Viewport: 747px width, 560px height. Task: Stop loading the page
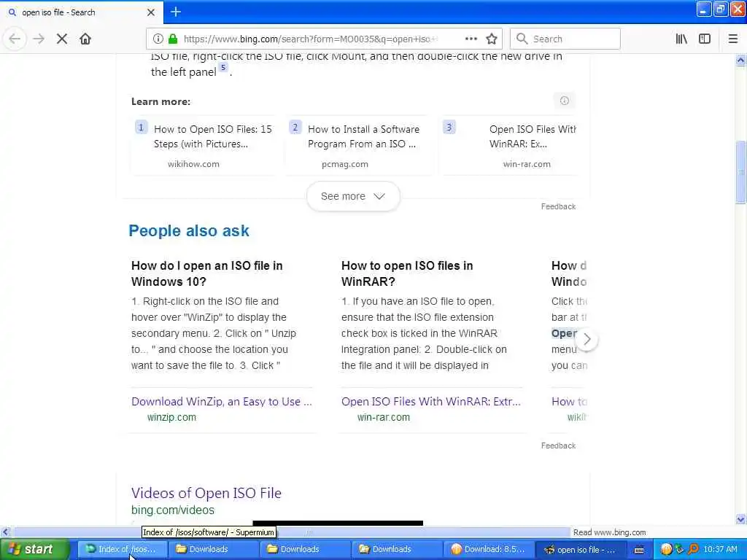(x=62, y=39)
